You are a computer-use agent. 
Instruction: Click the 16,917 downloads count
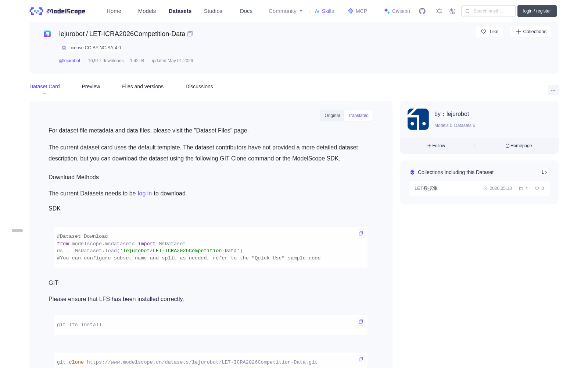click(x=106, y=61)
